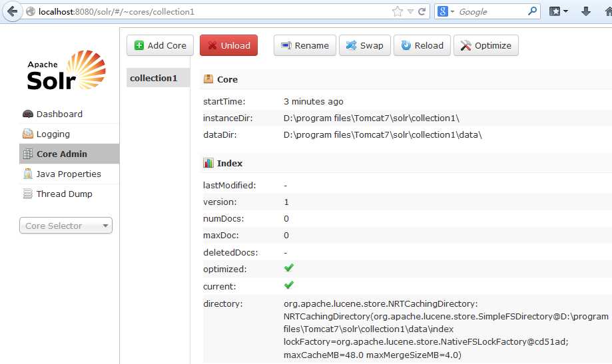Expand the Core Selector dropdown

66,226
